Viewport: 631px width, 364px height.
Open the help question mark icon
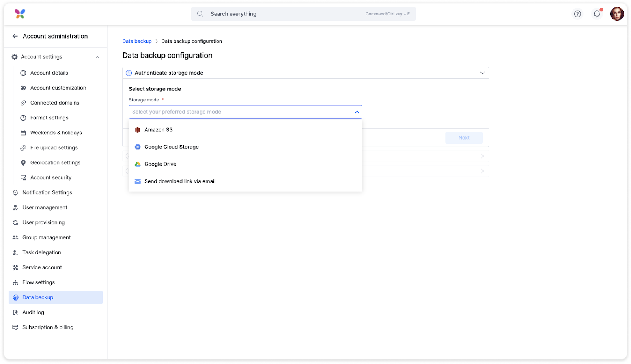(577, 14)
